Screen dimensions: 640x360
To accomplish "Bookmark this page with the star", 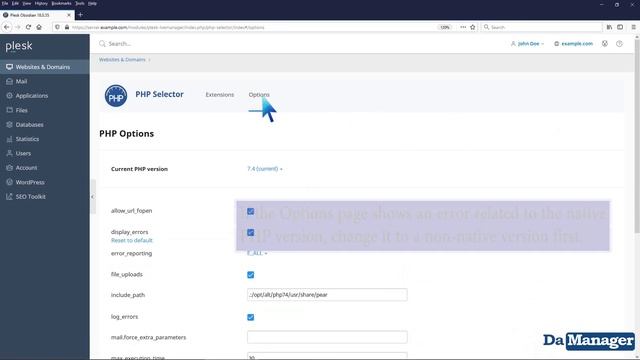I will click(x=473, y=27).
